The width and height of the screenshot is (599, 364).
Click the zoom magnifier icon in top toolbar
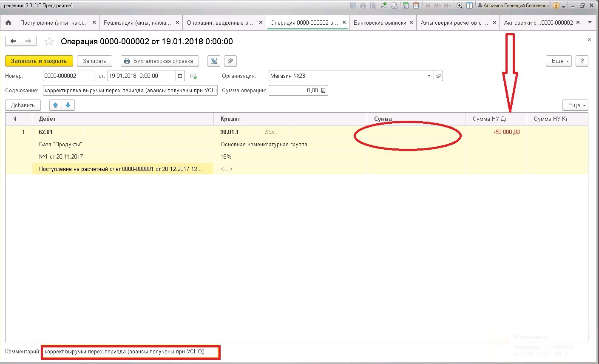coord(460,6)
